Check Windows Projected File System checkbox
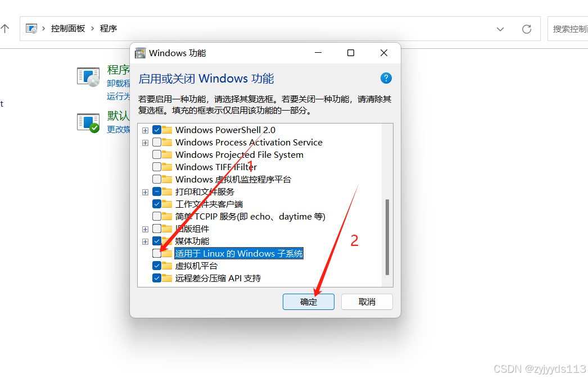Screen dimensions: 588x379 pos(157,154)
